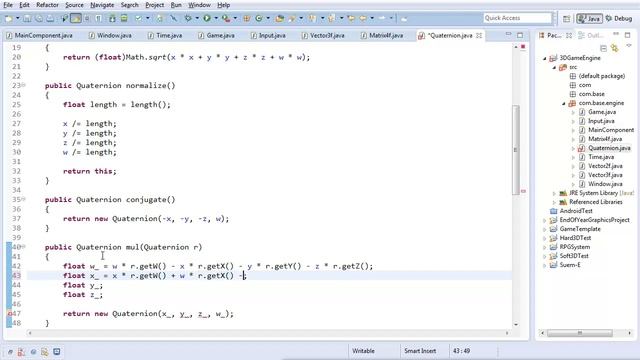Image resolution: width=640 pixels, height=360 pixels.
Task: Open the Navigate menu
Action: 102,5
